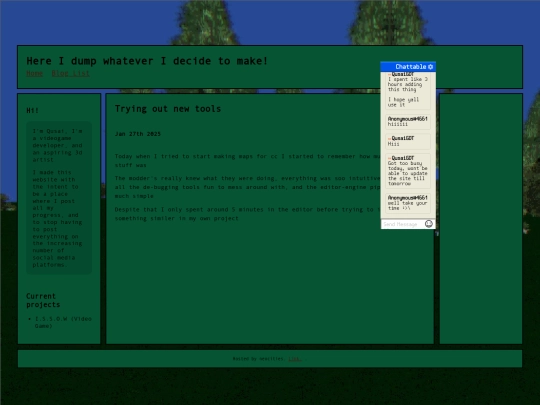540x405 pixels.
Task: Select the 'well take your time' chat message
Action: click(x=408, y=203)
